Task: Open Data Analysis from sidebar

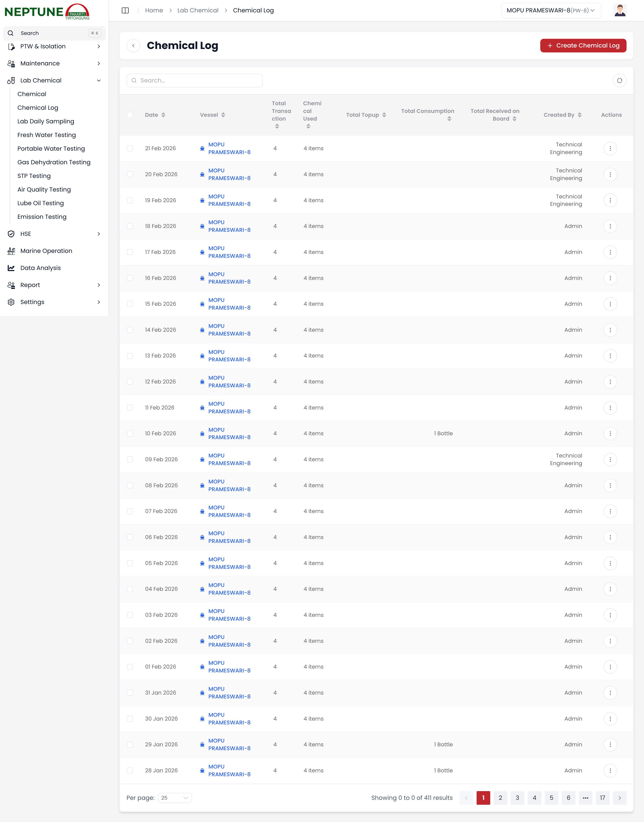Action: (40, 268)
